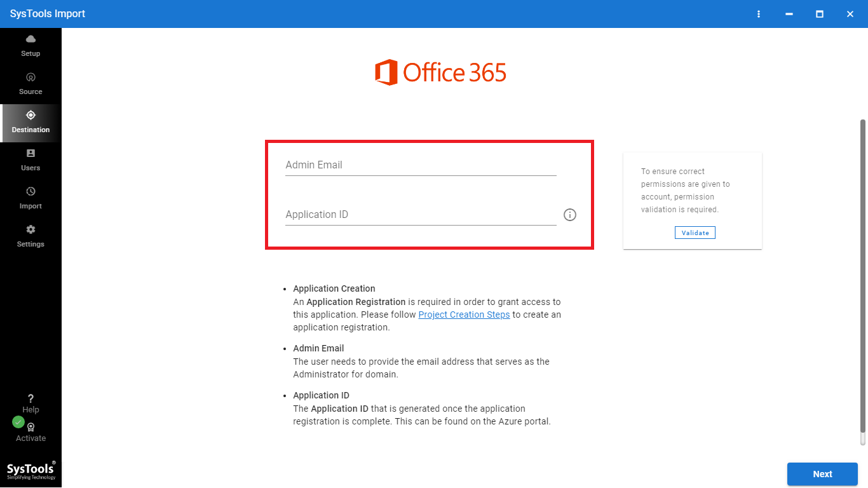
Task: Select the Destination target icon
Action: coord(31,115)
